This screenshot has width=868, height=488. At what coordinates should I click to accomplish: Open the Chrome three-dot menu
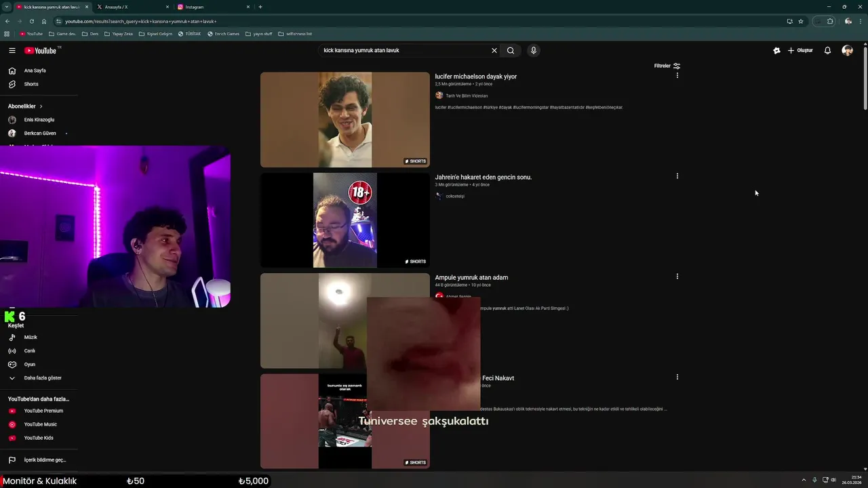pyautogui.click(x=861, y=21)
